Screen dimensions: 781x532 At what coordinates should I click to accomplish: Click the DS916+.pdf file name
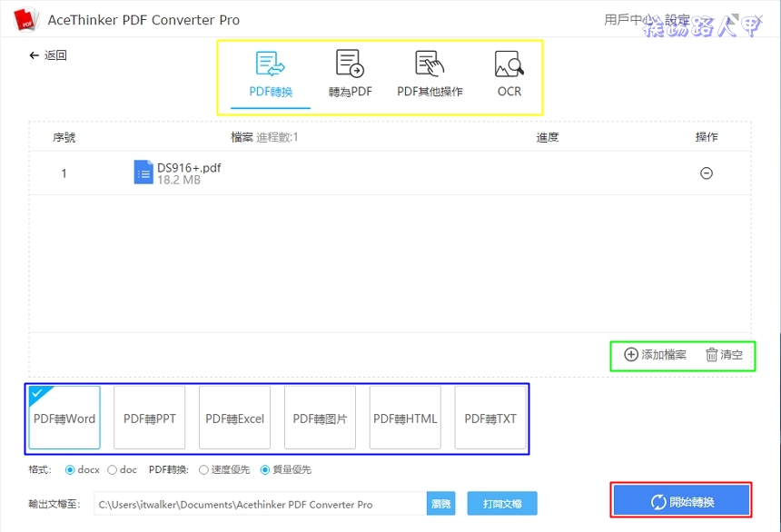pyautogui.click(x=189, y=167)
